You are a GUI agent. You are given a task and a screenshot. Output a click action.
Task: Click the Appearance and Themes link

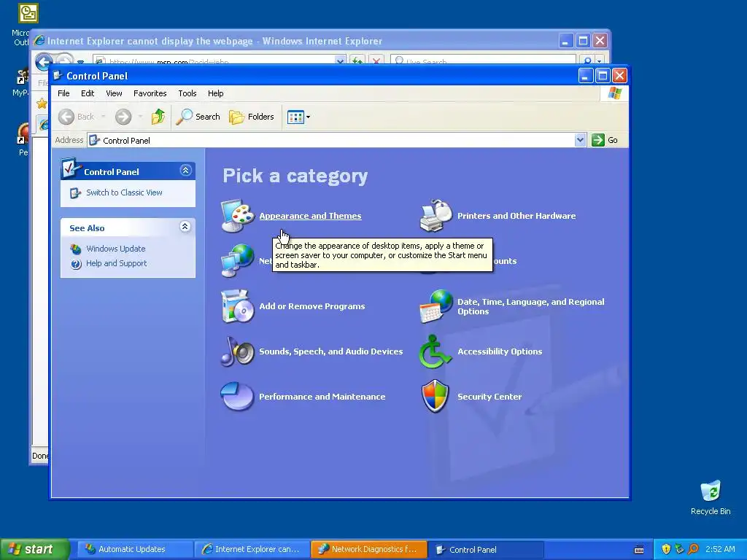click(x=310, y=216)
